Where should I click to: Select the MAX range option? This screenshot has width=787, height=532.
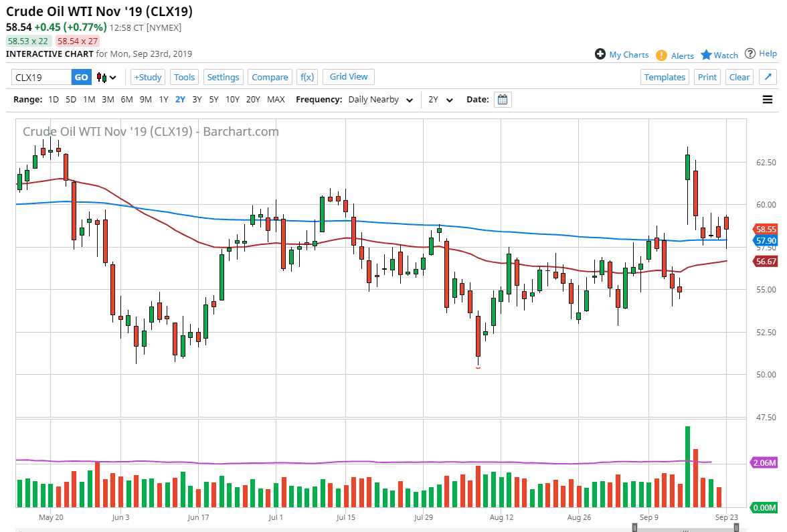(276, 99)
